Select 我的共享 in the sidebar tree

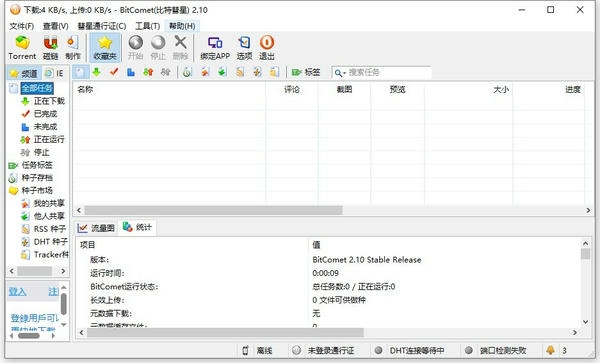pyautogui.click(x=49, y=203)
